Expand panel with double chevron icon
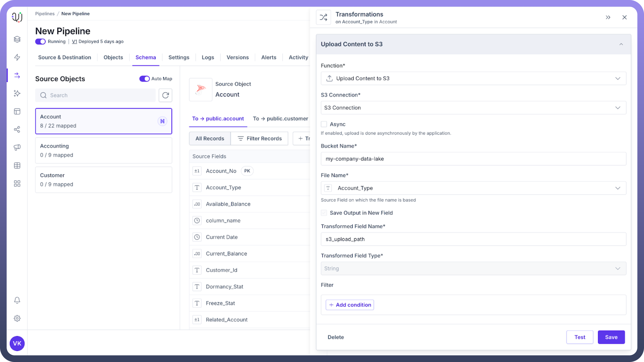Viewport: 644px width, 362px height. coord(608,17)
